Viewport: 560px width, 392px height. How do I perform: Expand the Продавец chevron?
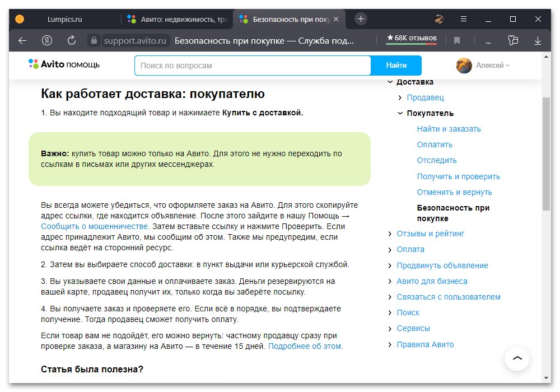coord(400,97)
